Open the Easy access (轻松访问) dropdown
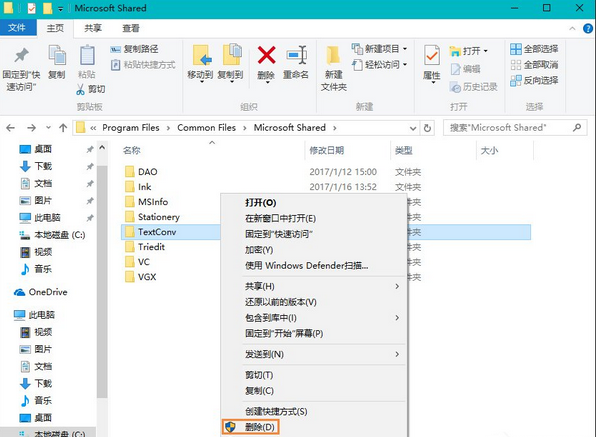Image resolution: width=597 pixels, height=437 pixels. [405, 64]
